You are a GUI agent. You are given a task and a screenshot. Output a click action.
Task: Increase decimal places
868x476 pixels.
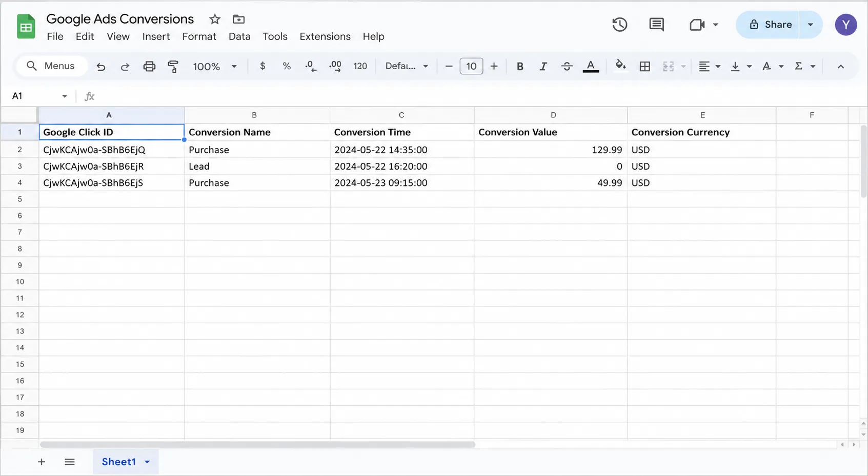coord(335,66)
